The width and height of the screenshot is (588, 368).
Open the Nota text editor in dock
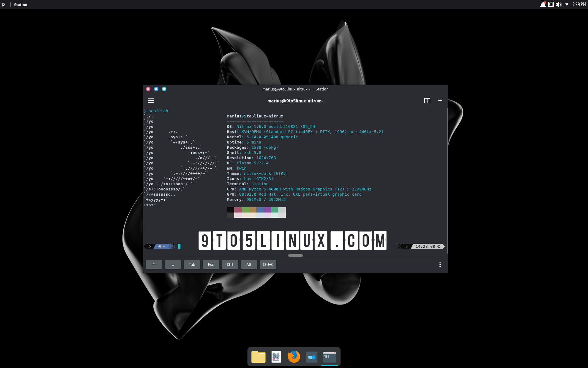[276, 357]
